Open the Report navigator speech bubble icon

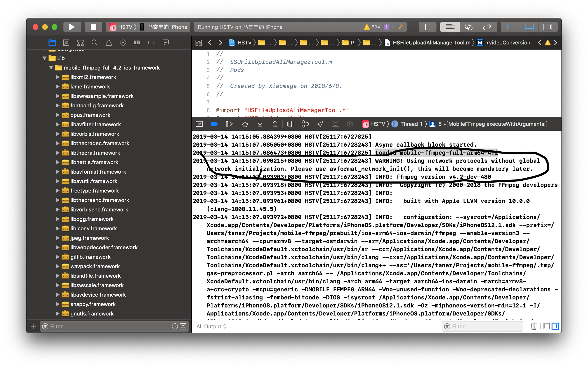pos(165,42)
